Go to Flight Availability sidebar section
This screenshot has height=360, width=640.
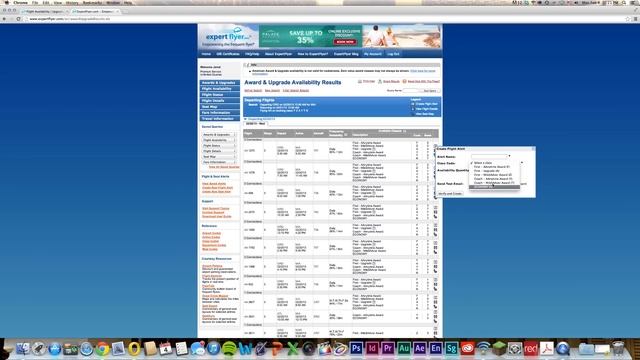click(x=220, y=89)
